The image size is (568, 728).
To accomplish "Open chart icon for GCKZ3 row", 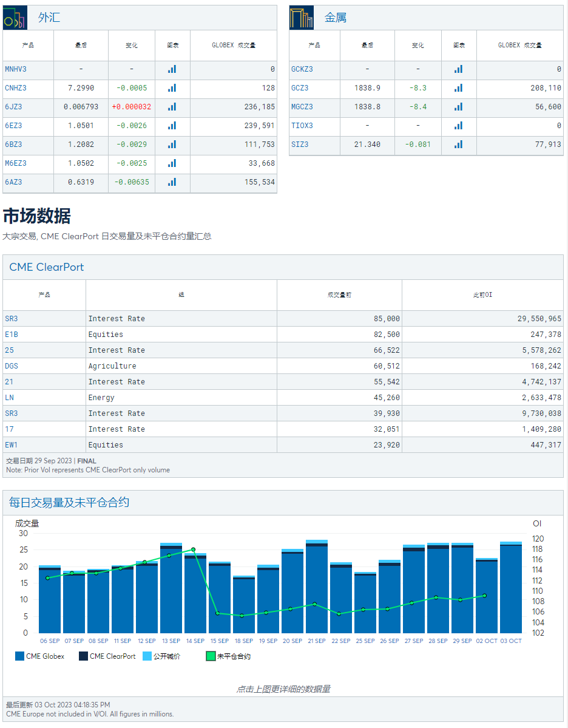I will [459, 69].
